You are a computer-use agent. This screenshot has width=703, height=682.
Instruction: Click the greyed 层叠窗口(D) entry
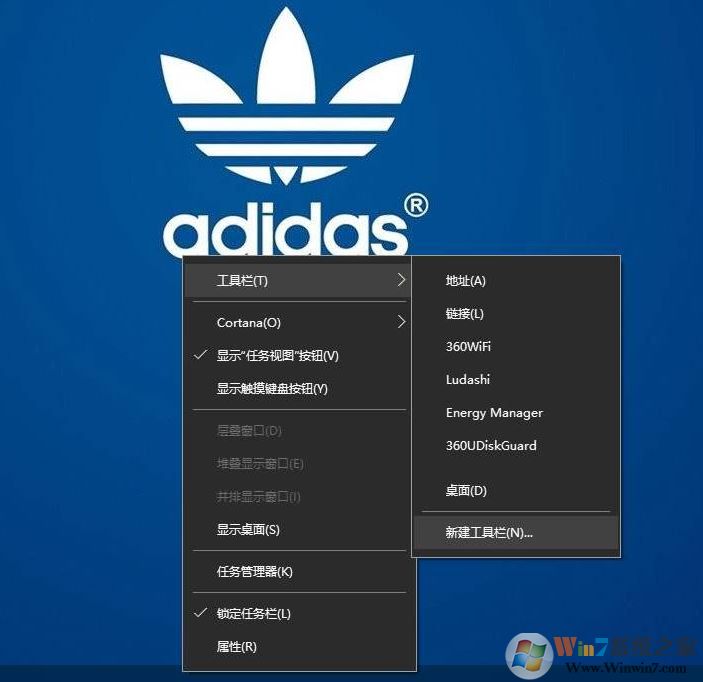[298, 431]
